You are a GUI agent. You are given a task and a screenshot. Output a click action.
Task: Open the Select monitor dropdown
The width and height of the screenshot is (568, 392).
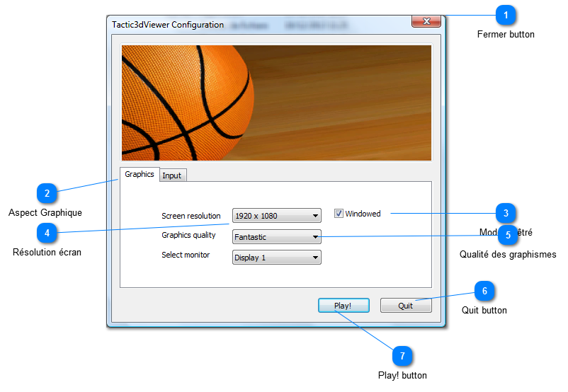coord(277,258)
